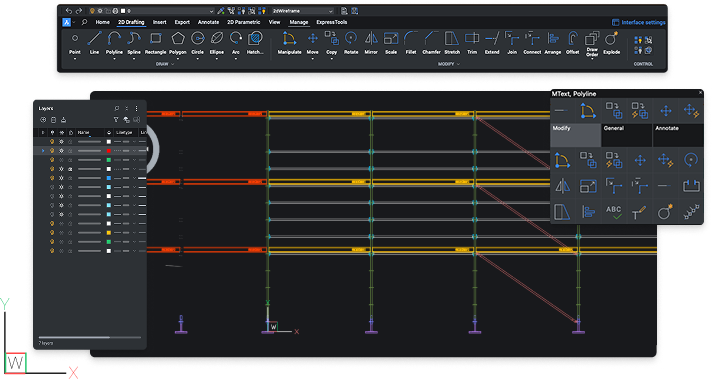Toggle lock icon on the blue layer
The height and width of the screenshot is (379, 712).
point(70,178)
